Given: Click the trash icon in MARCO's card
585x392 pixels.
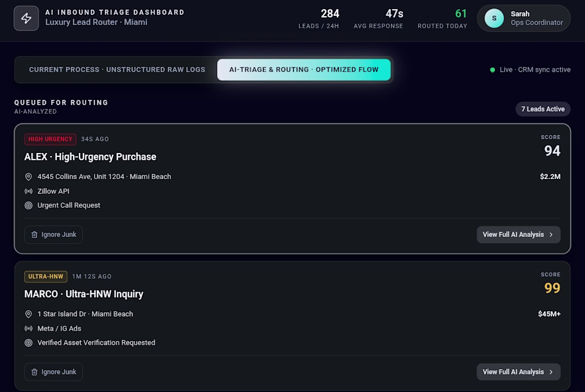Looking at the screenshot, I should pyautogui.click(x=35, y=372).
